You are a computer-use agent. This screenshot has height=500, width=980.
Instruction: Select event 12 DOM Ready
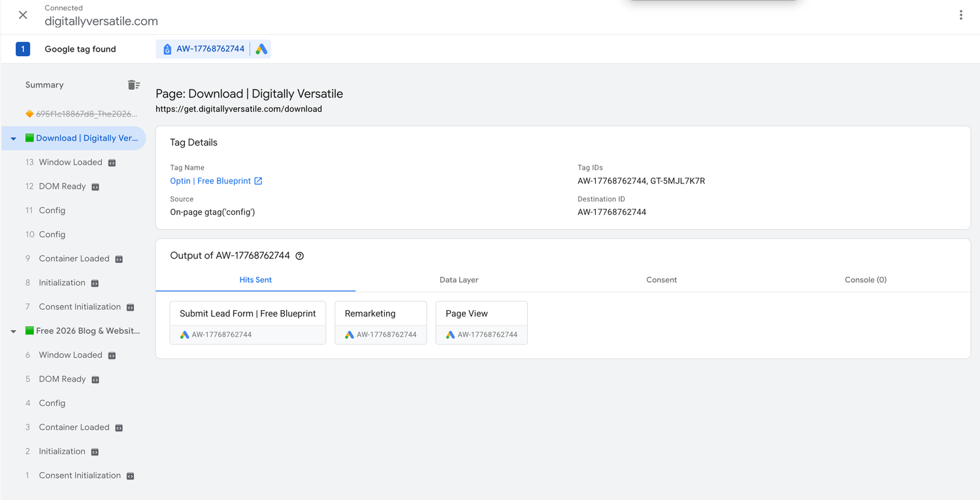click(62, 187)
